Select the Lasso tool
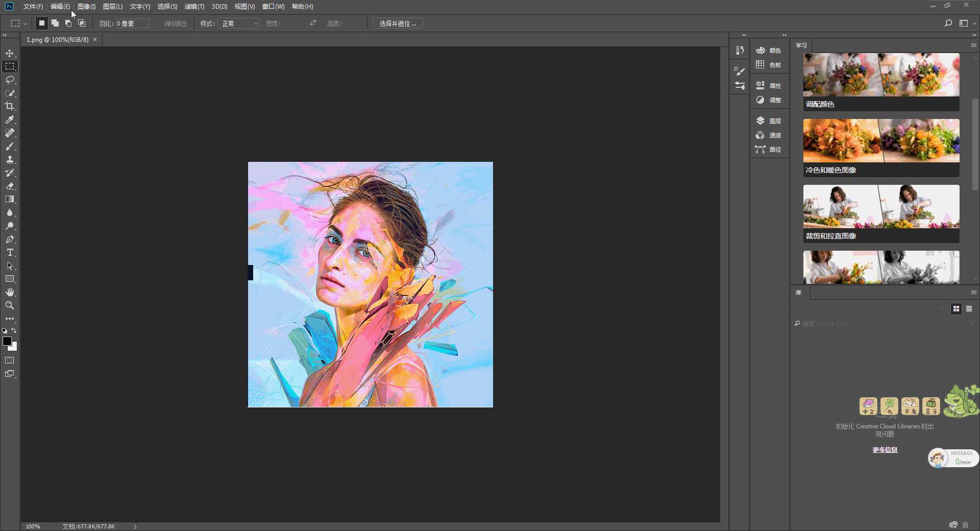 [10, 80]
